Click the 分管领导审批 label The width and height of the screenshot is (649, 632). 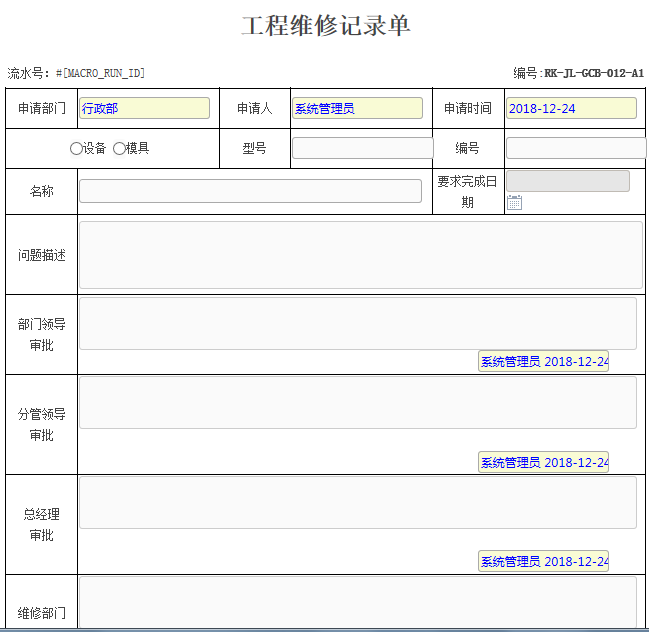click(42, 424)
